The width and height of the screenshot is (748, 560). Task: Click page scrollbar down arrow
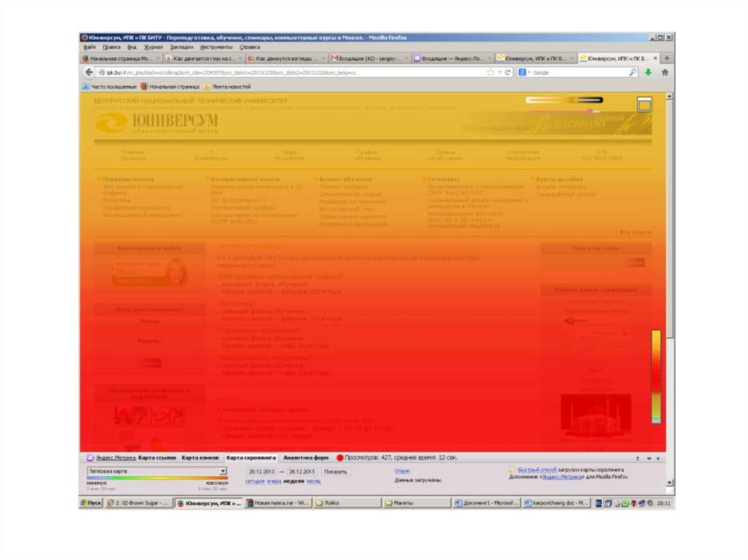point(669,483)
